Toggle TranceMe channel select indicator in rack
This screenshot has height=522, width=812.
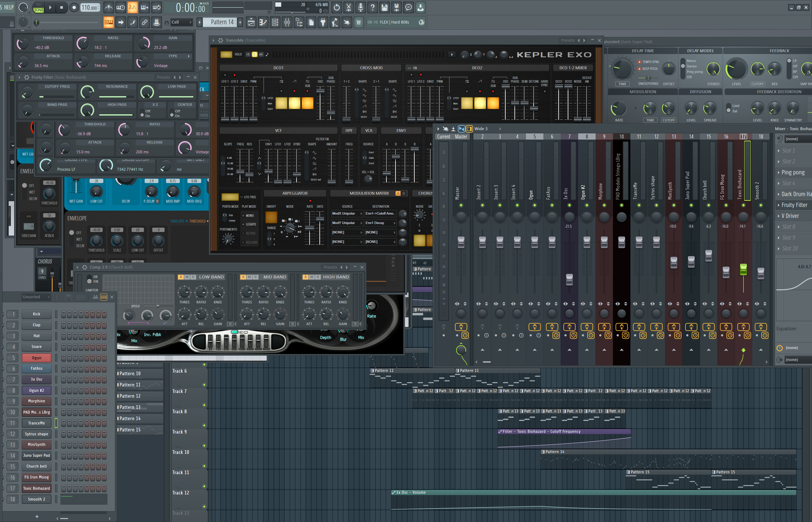click(56, 423)
